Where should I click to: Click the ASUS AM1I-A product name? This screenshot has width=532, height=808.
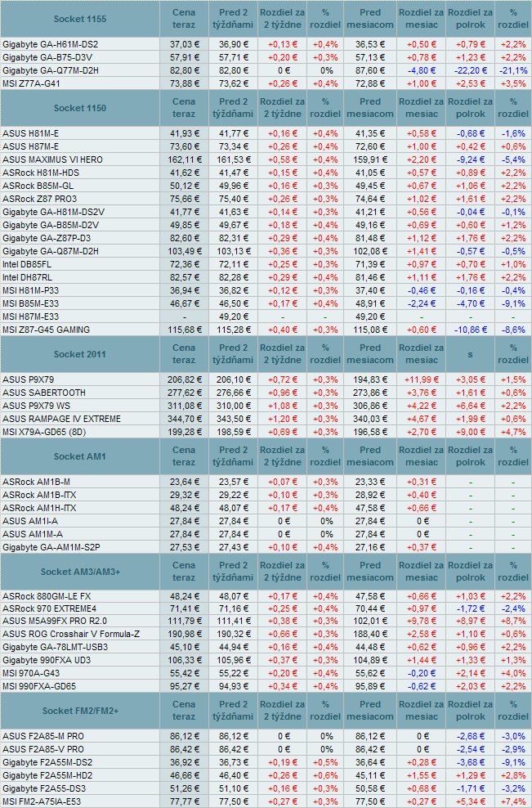click(30, 521)
